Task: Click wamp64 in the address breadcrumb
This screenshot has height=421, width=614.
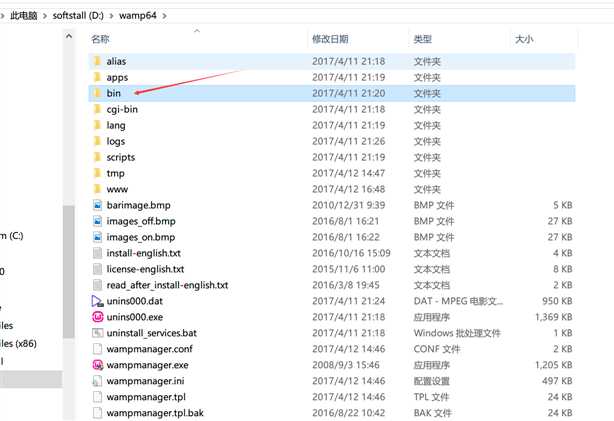Action: pyautogui.click(x=138, y=16)
